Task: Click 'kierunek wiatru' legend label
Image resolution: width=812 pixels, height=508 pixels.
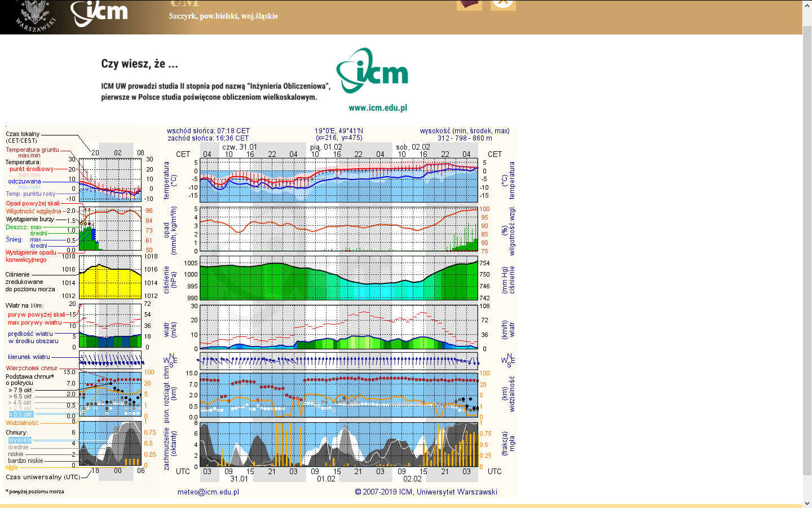Action: [29, 357]
